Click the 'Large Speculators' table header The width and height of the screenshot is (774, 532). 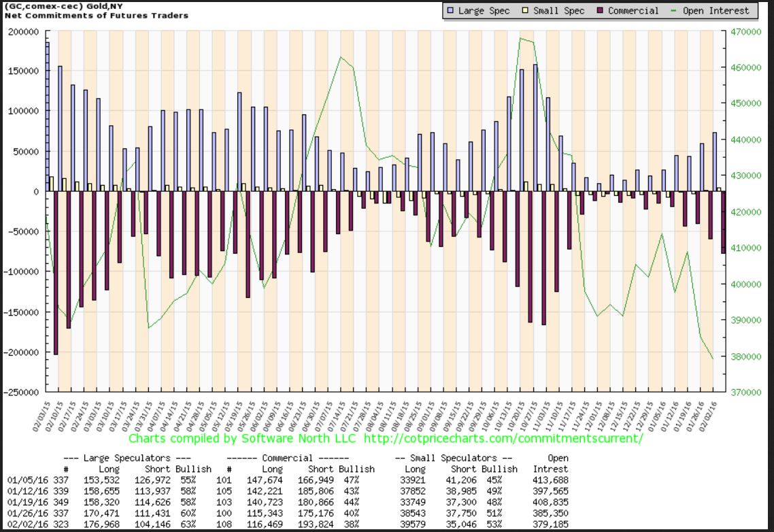pyautogui.click(x=129, y=458)
